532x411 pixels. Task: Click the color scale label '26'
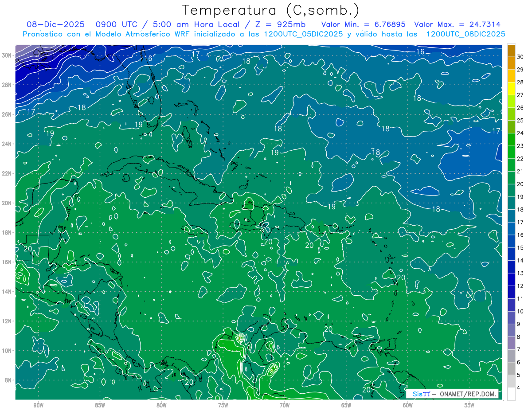pyautogui.click(x=520, y=108)
